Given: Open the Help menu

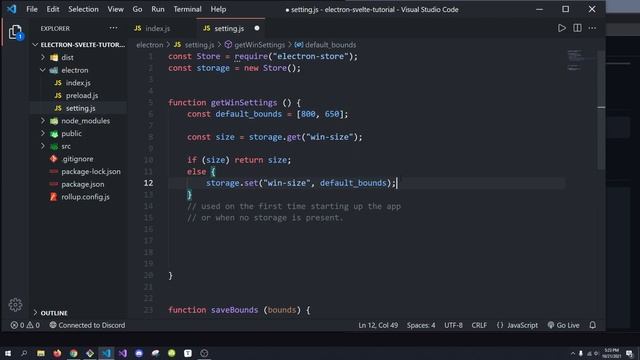Looking at the screenshot, I should 218,9.
